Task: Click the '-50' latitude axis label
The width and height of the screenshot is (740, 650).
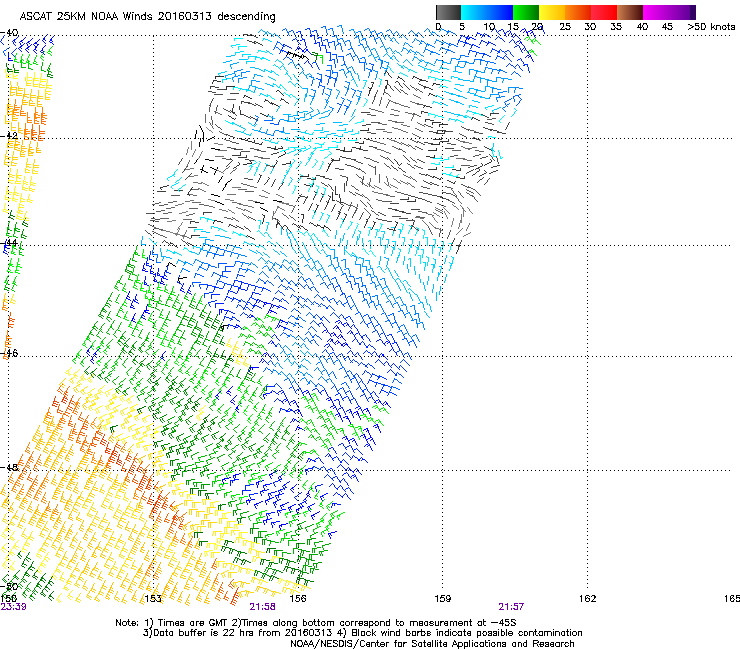Action: pos(9,587)
